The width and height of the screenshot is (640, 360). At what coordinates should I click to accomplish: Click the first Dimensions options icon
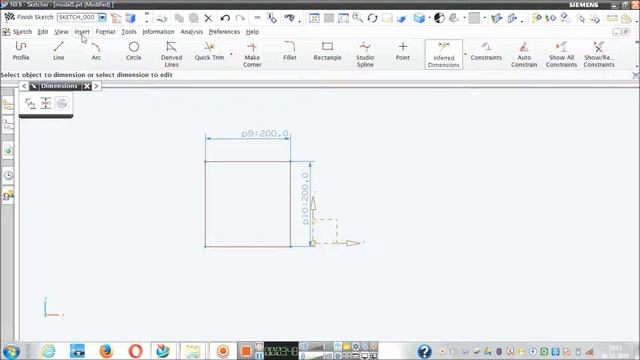[x=30, y=104]
